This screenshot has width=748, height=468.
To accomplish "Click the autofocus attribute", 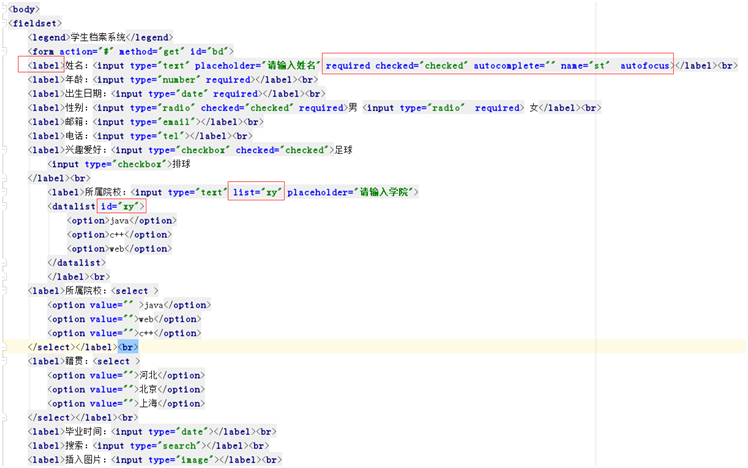I will tap(644, 65).
